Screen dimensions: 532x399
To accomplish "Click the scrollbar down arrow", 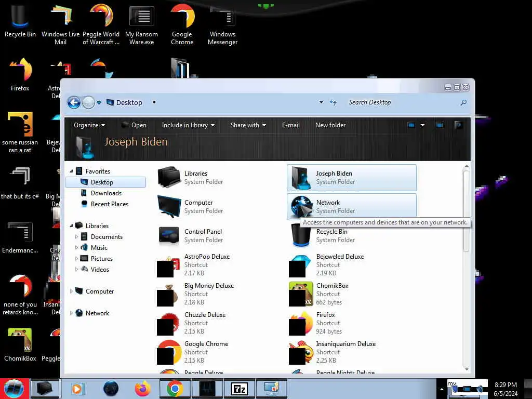I will pyautogui.click(x=467, y=369).
